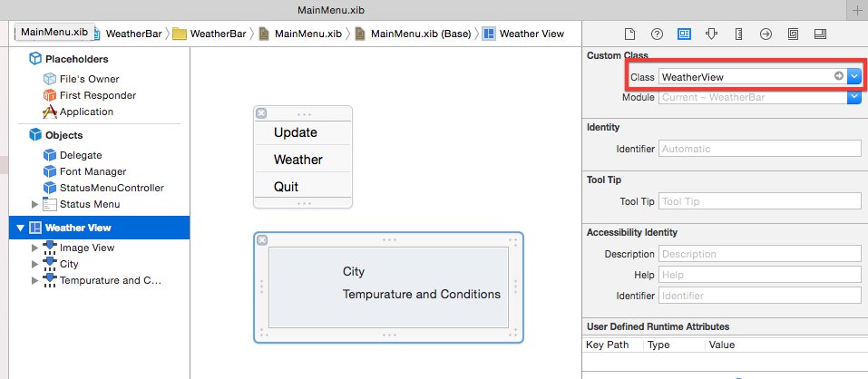Select the Identity inspector icon
The height and width of the screenshot is (379, 868).
pyautogui.click(x=684, y=34)
